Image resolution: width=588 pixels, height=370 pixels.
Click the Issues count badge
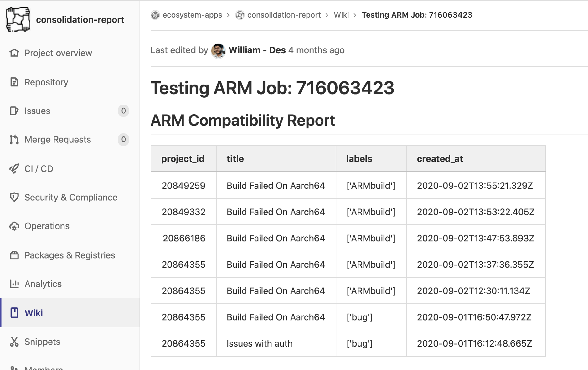tap(123, 111)
